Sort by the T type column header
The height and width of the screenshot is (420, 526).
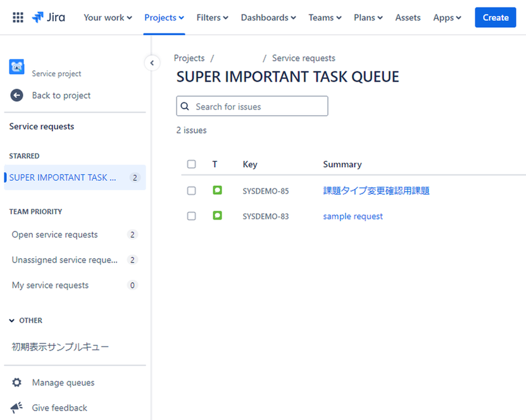point(215,164)
